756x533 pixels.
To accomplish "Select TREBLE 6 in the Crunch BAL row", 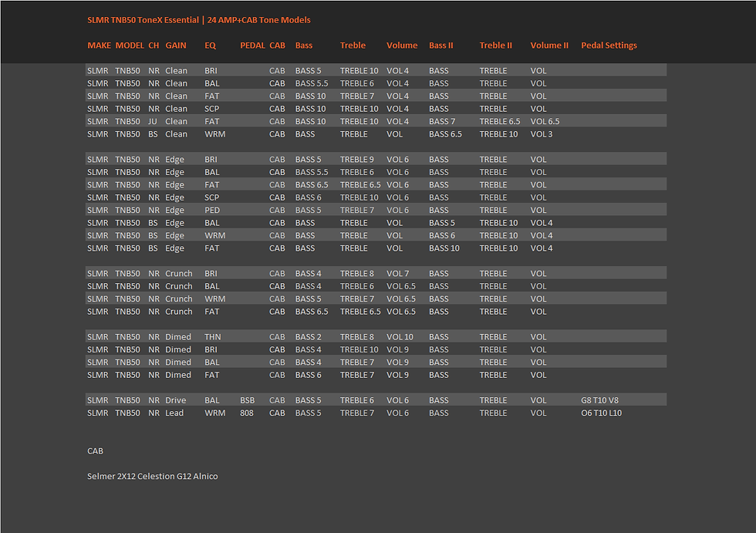I will (x=356, y=286).
